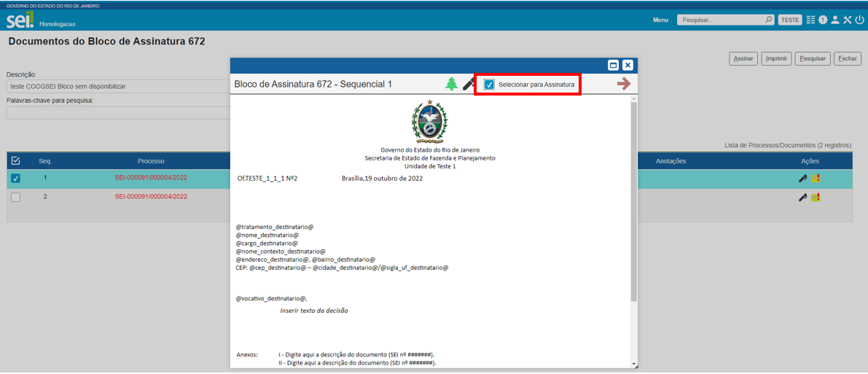This screenshot has width=868, height=374.
Task: Open the TESTE unit selector
Action: coord(790,20)
